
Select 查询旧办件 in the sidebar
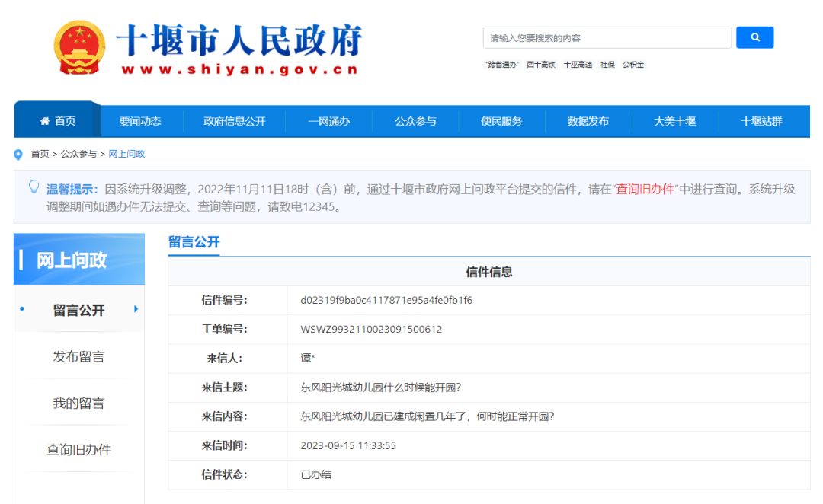click(x=78, y=449)
